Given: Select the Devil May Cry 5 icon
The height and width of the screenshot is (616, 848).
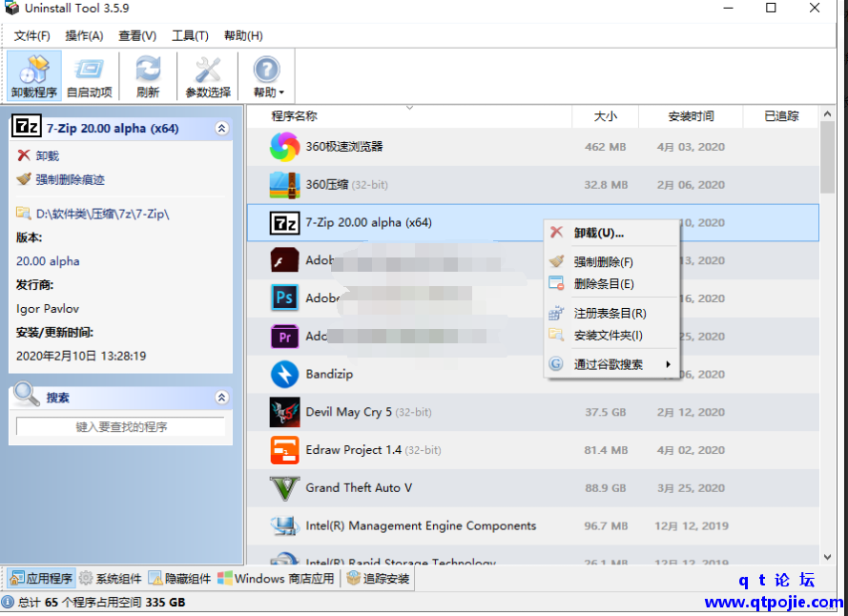Looking at the screenshot, I should tap(284, 412).
